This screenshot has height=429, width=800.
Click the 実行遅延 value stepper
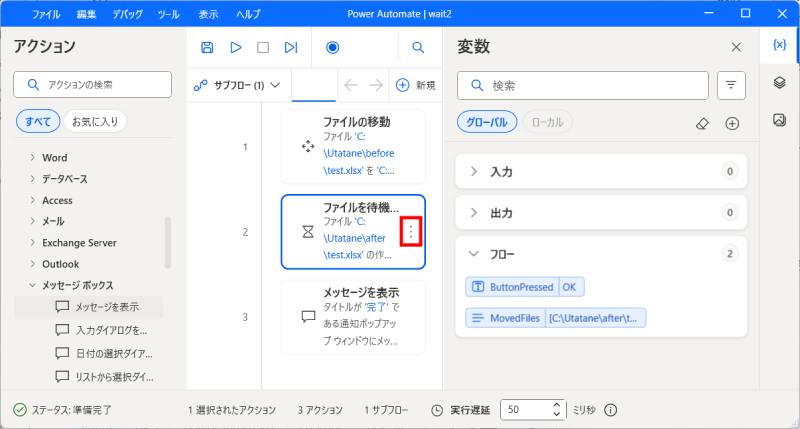[x=557, y=410]
